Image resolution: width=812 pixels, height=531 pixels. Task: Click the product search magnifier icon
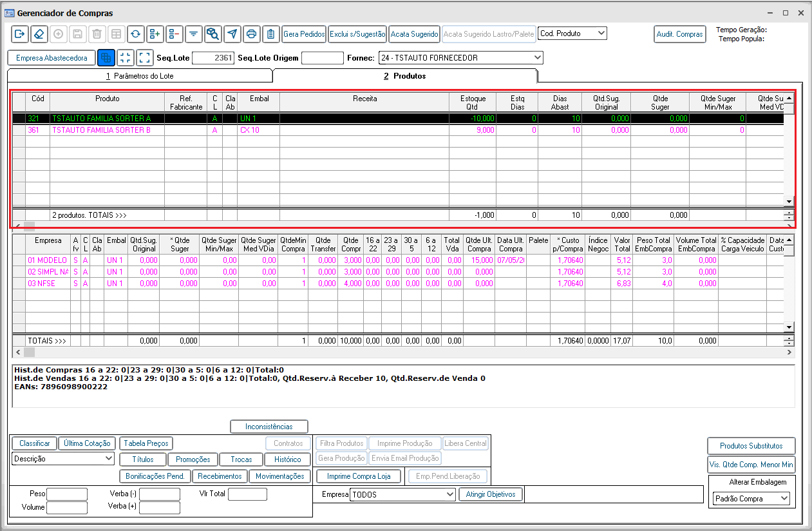pyautogui.click(x=212, y=34)
